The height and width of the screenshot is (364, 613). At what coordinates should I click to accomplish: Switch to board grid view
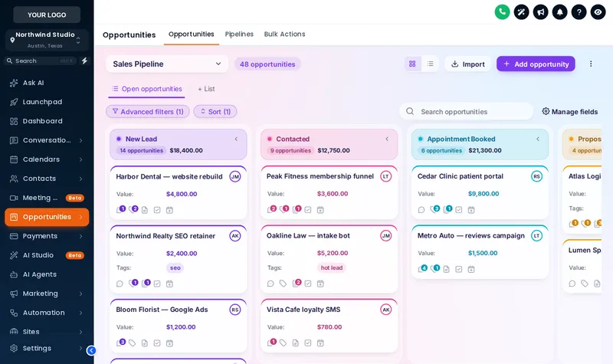click(412, 64)
